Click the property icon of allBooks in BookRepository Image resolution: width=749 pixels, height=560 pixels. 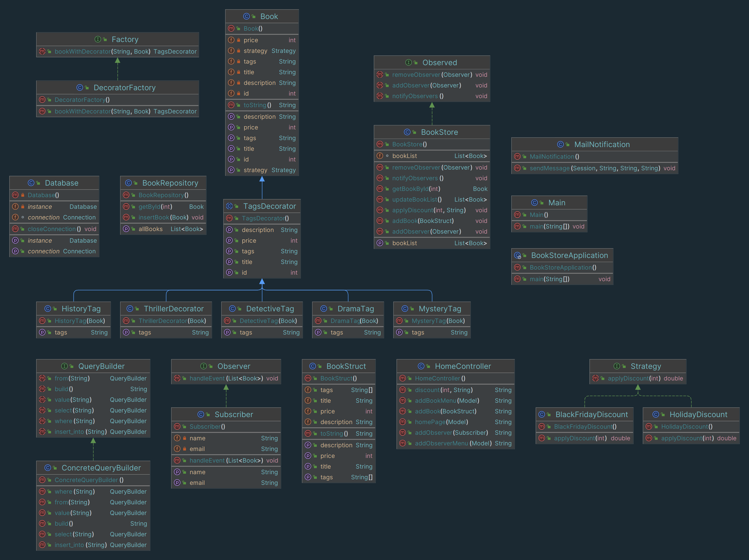126,229
